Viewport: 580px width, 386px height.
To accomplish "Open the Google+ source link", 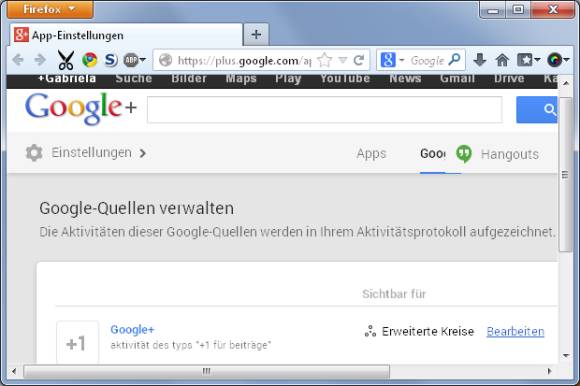I will 132,329.
